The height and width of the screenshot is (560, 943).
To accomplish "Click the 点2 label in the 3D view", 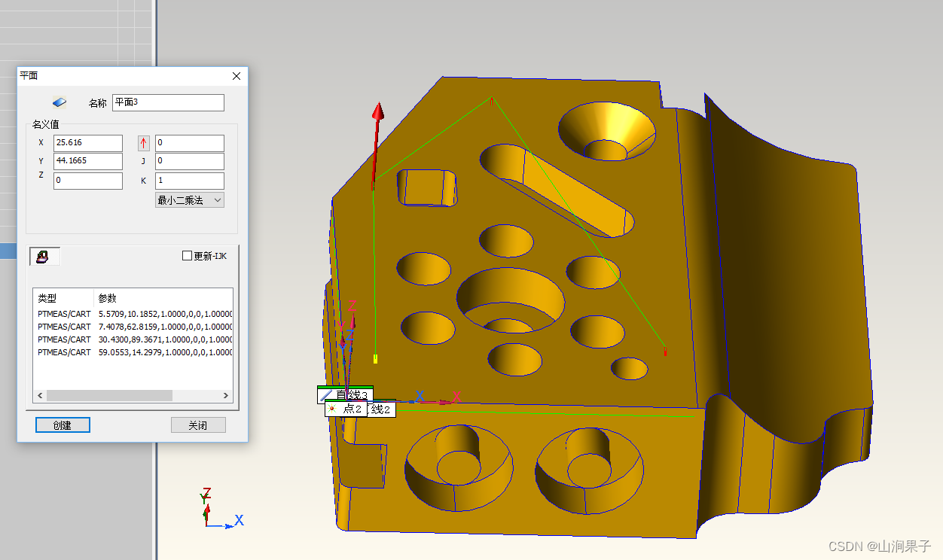I will point(345,409).
